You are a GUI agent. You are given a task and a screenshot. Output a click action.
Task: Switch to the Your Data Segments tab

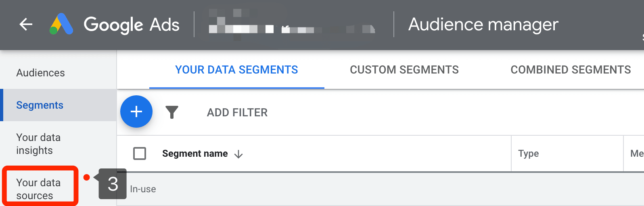point(236,70)
